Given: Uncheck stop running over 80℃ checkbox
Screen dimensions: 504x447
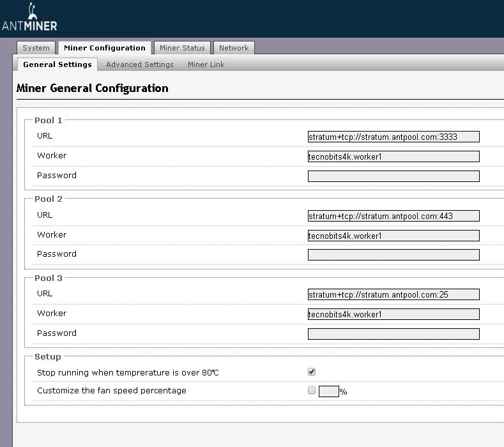Looking at the screenshot, I should 312,372.
